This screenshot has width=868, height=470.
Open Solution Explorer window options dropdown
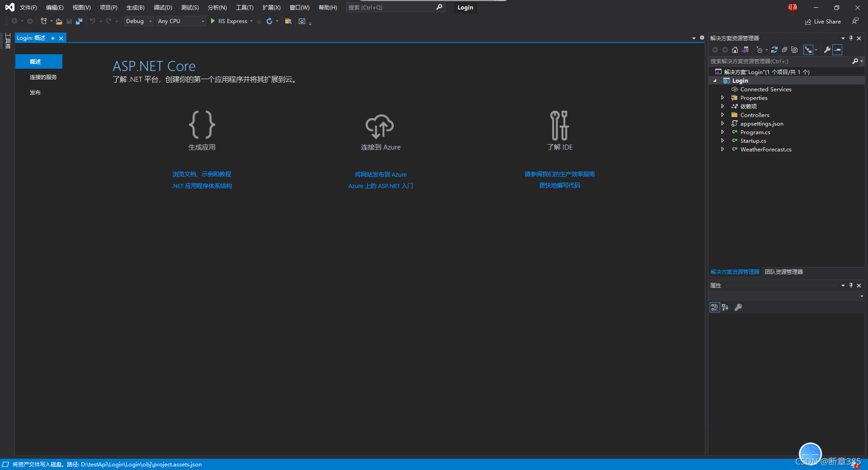(843, 38)
